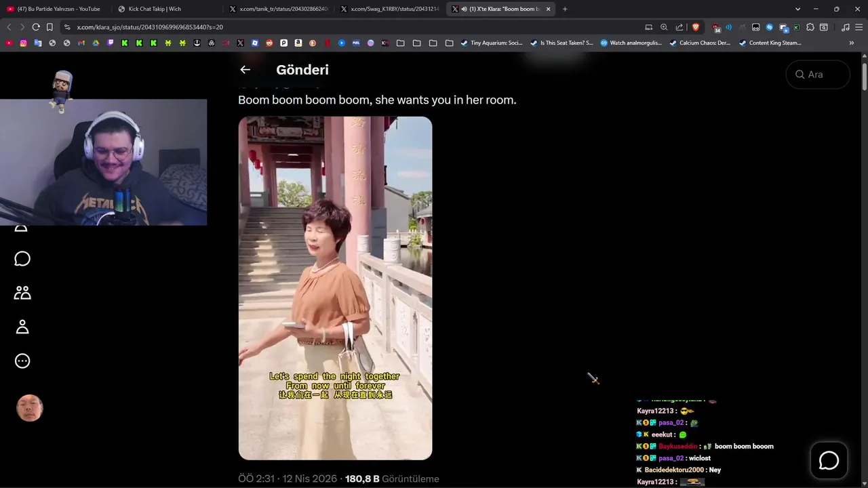This screenshot has height=488, width=868.
Task: Open Content King Steam bookmark link
Action: (770, 43)
